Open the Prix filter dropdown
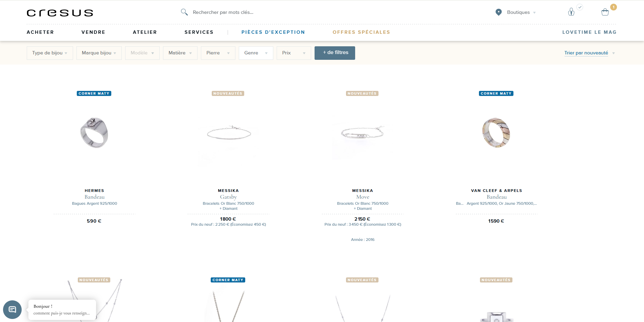Viewport: 644px width, 322px height. click(x=294, y=53)
